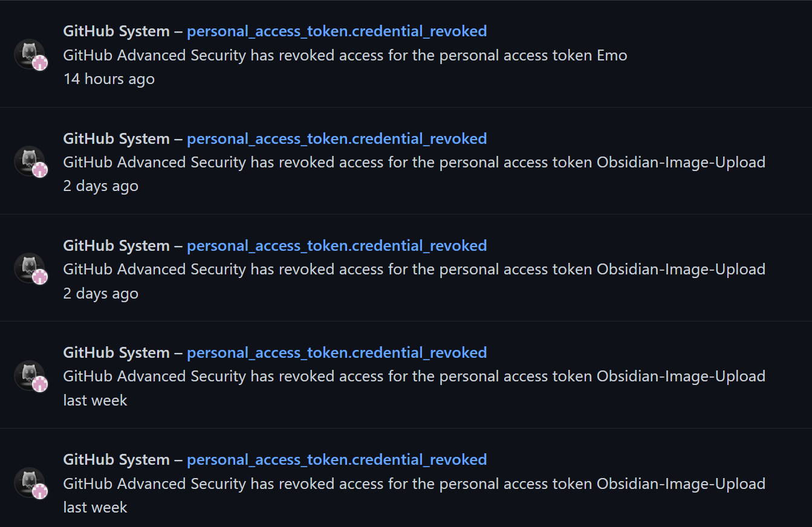This screenshot has width=812, height=527.
Task: Click the GitHub System title on the first notification
Action: pos(116,31)
